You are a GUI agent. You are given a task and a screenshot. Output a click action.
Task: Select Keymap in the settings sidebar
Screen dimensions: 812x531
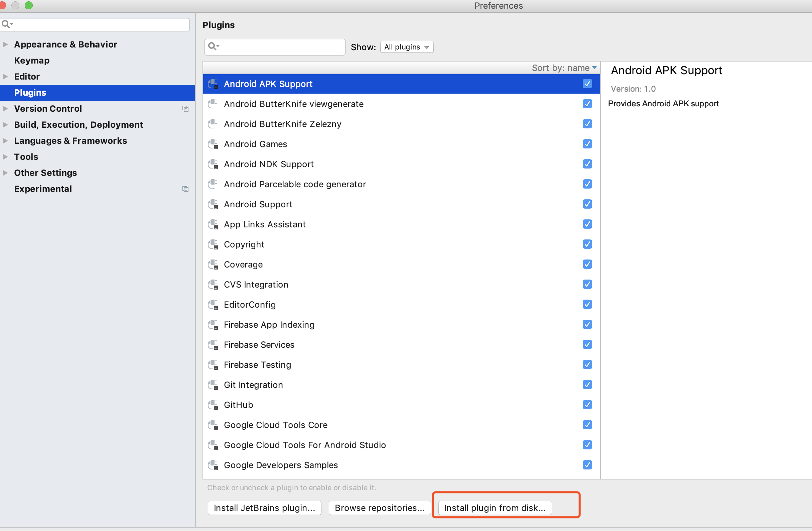click(32, 61)
